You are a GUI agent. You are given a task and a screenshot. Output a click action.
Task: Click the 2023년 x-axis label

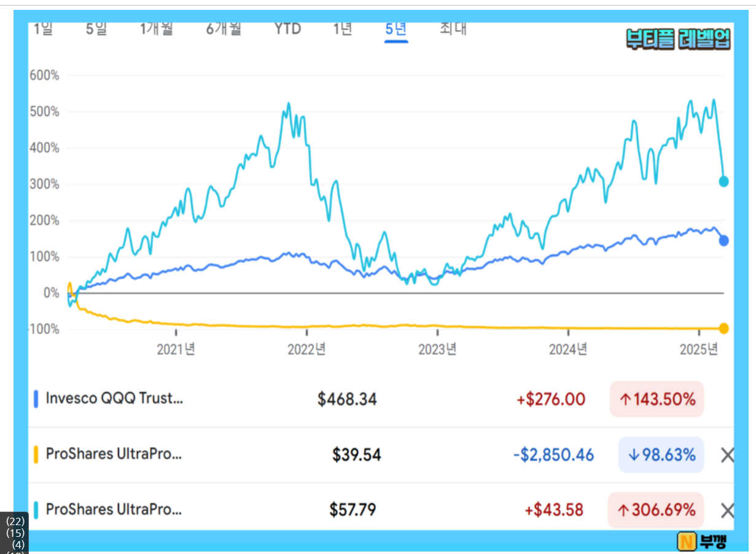437,349
